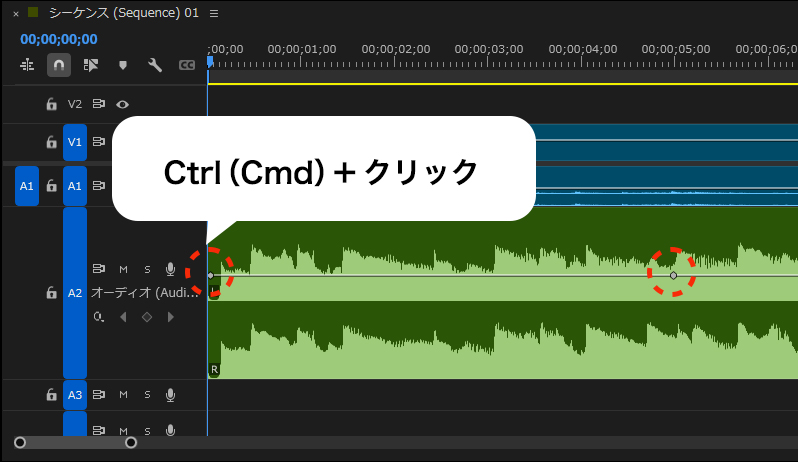
Task: Click the blue playhead timecode 00;00;00;00
Action: click(59, 39)
